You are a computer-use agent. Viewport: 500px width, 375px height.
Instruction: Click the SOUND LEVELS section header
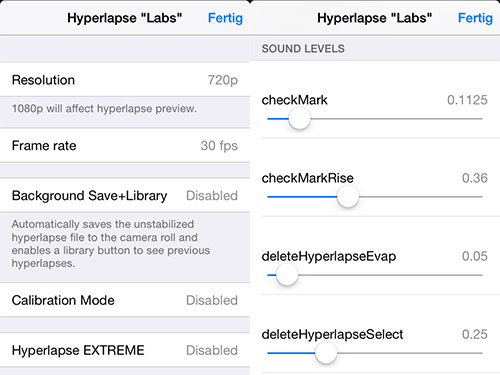point(303,49)
